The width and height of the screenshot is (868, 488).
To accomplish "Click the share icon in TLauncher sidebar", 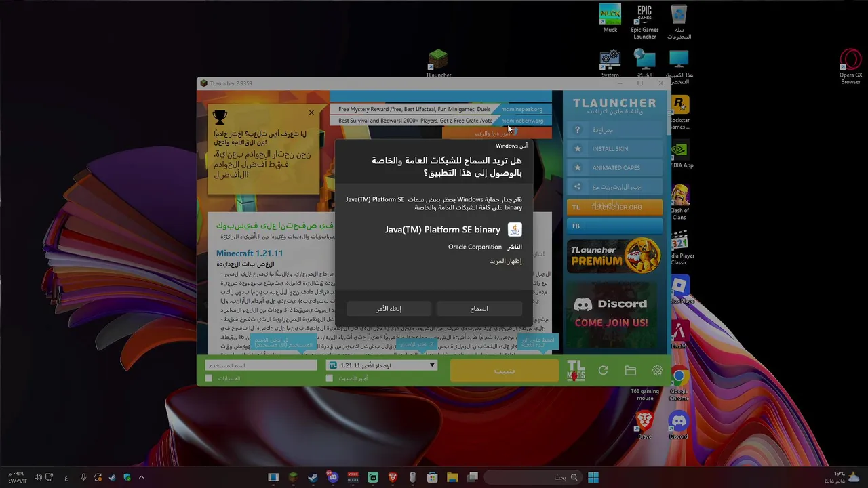I will [x=578, y=187].
